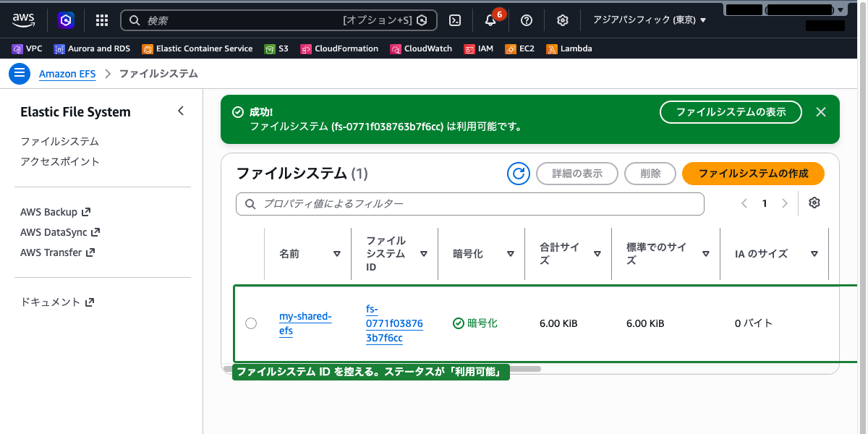Open AWS Backup external link
This screenshot has width=868, height=434.
coord(56,212)
